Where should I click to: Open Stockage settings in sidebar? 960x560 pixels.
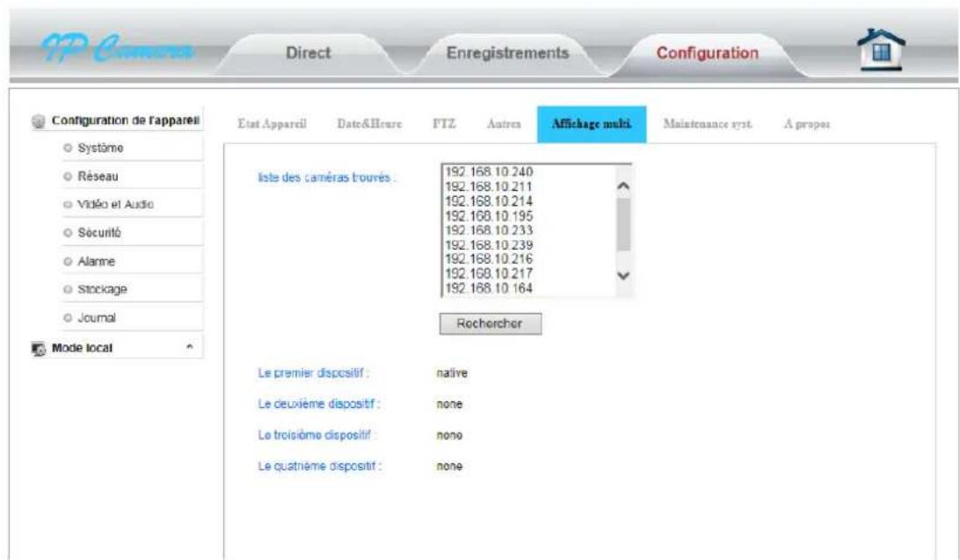(102, 289)
